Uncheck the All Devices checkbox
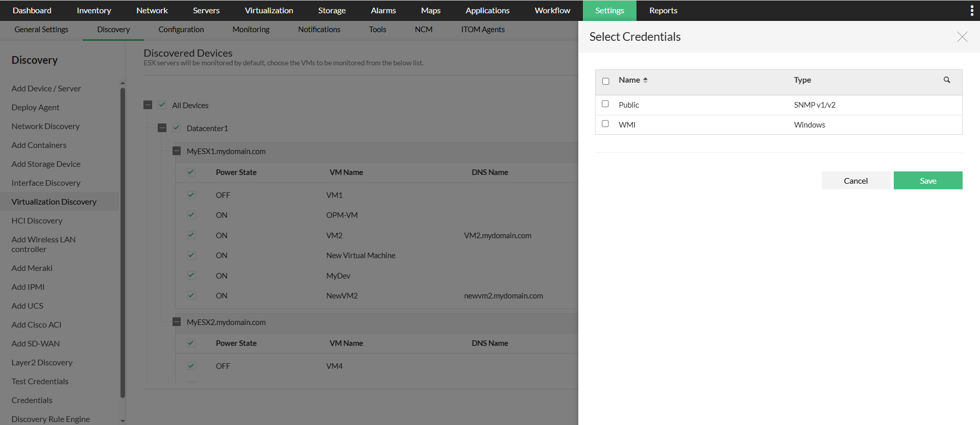Viewport: 980px width, 425px height. (x=162, y=105)
